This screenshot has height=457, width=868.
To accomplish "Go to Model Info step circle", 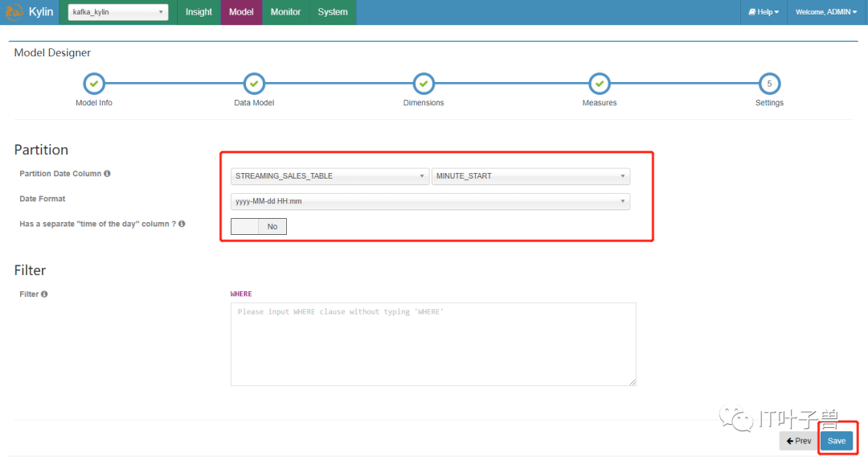I will [94, 84].
